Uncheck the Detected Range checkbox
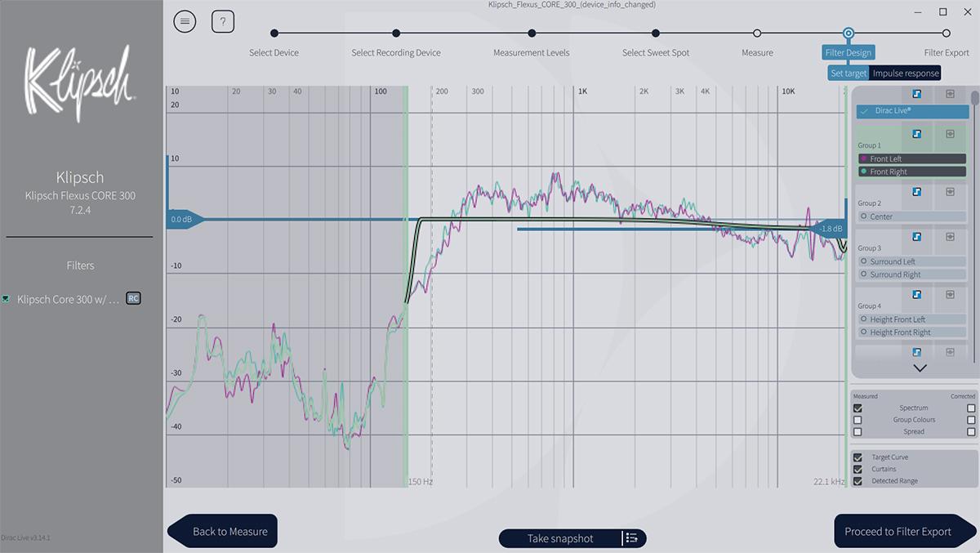 [x=857, y=481]
